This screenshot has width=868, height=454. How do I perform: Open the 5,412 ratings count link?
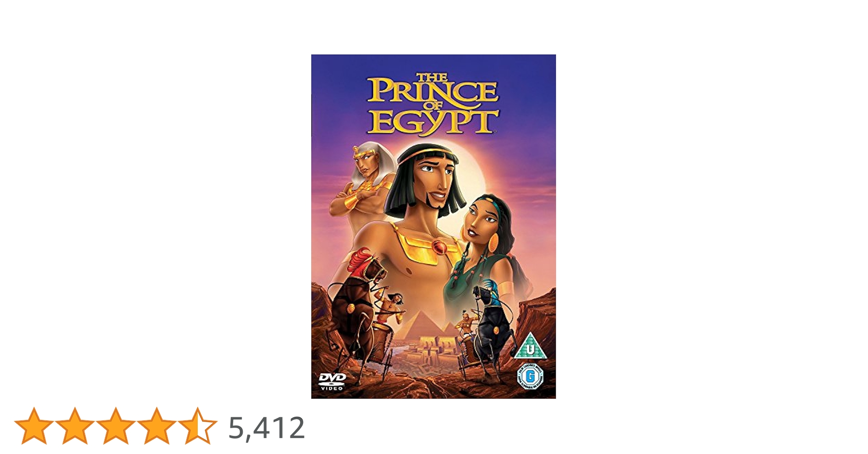tap(266, 428)
